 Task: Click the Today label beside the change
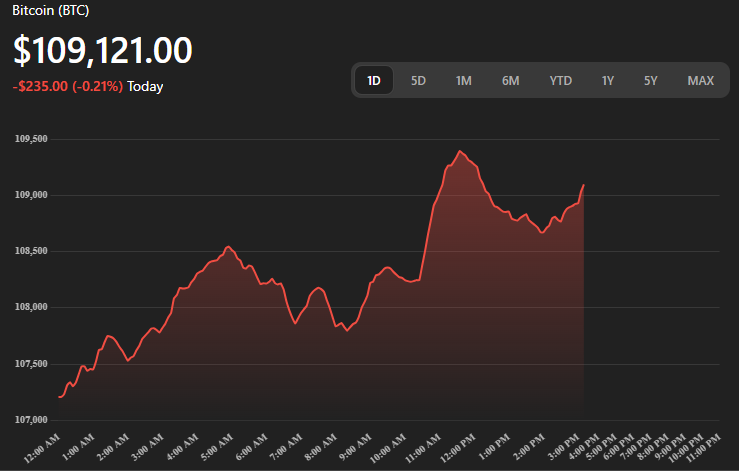145,86
